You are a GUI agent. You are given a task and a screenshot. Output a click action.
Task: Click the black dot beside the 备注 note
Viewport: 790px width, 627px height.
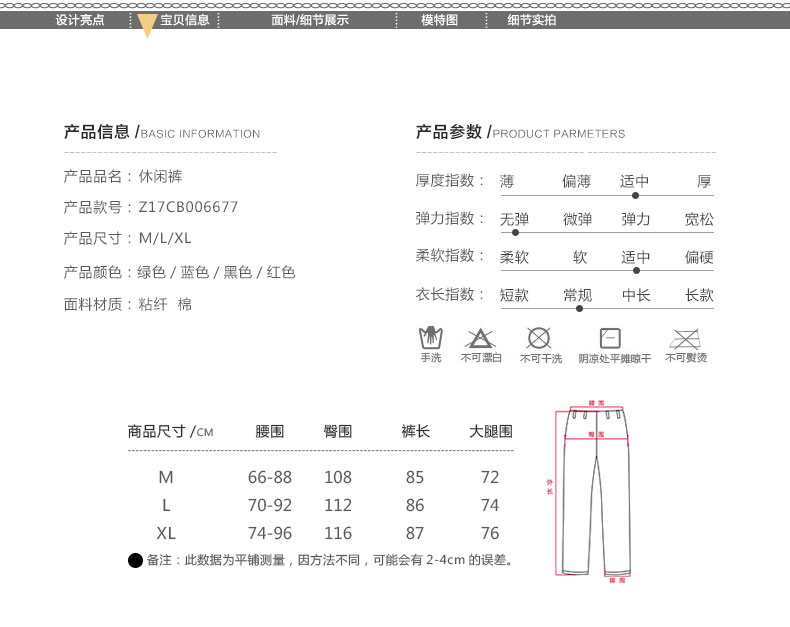click(x=136, y=560)
